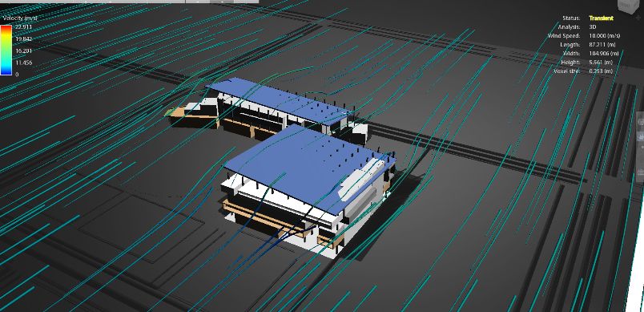Click the velocity color legend gradient bar
The width and height of the screenshot is (644, 312).
(6, 51)
